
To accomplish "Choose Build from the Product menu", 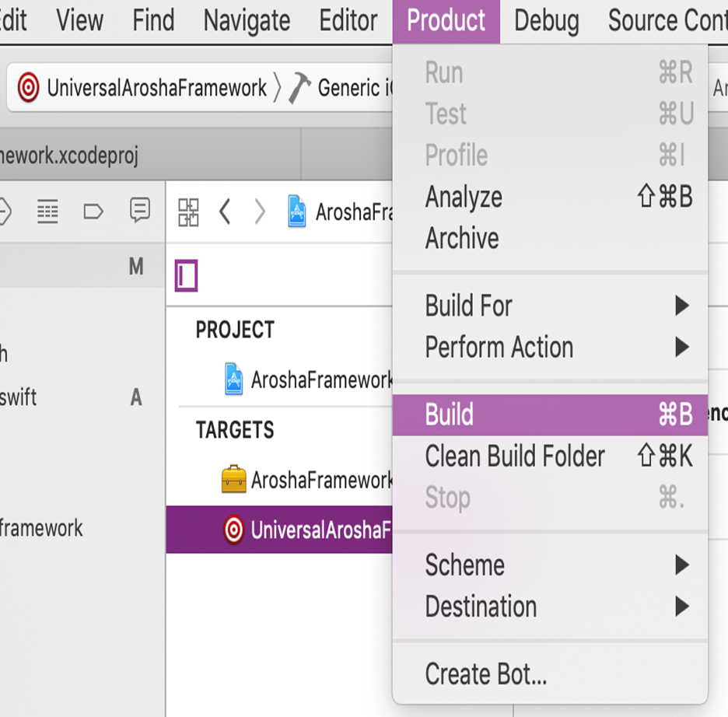I will pyautogui.click(x=550, y=415).
